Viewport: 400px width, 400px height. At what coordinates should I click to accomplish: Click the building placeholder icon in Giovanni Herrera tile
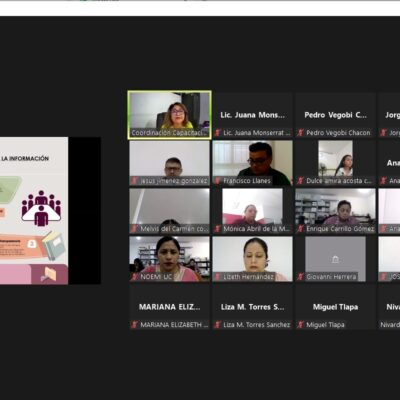pos(335,259)
